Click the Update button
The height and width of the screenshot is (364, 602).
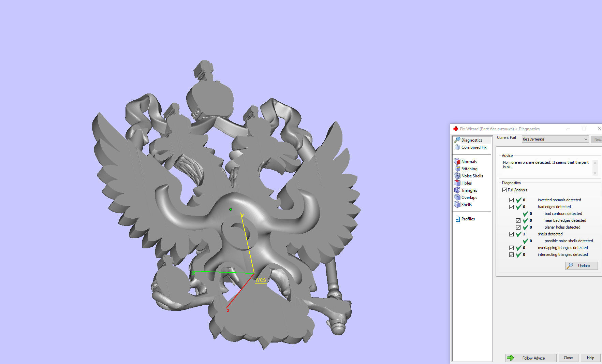[x=582, y=266]
